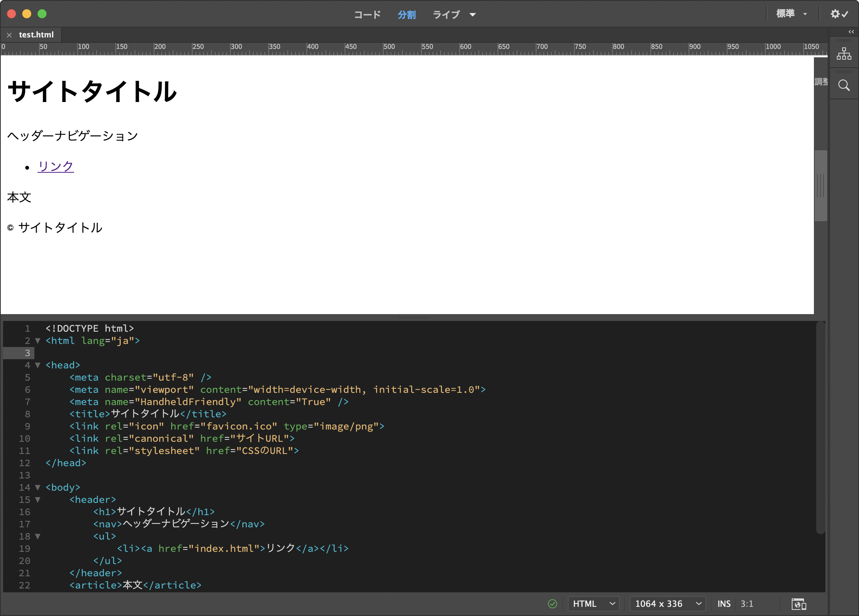Screen dimensions: 859x616
Task: Open the 1064 x 336 window size dropdown
Action: tap(668, 604)
